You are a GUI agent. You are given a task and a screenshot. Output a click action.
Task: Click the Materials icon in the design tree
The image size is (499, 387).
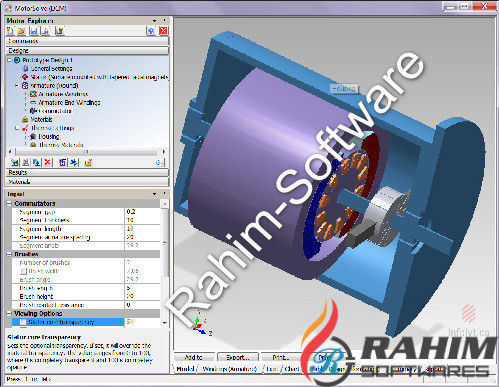(x=25, y=119)
